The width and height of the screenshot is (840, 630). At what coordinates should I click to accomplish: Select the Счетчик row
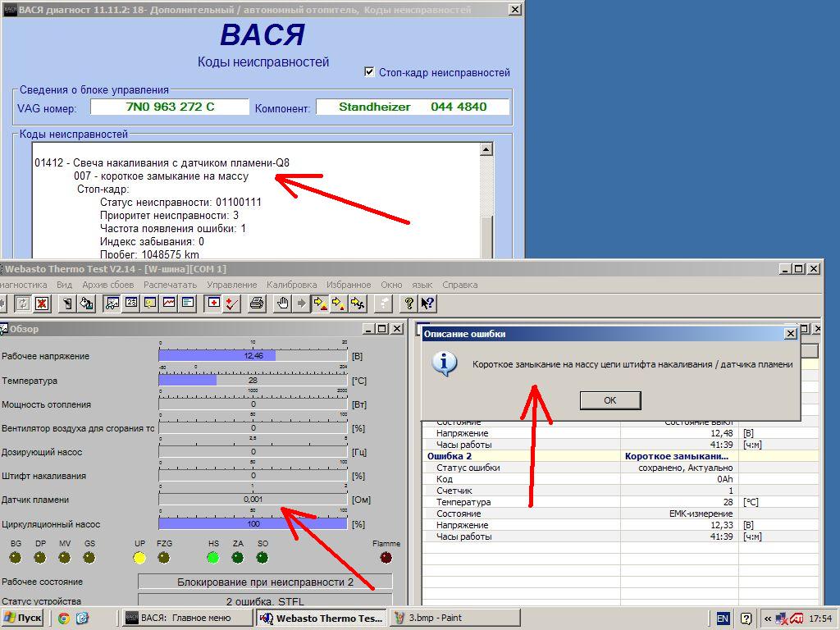point(620,491)
